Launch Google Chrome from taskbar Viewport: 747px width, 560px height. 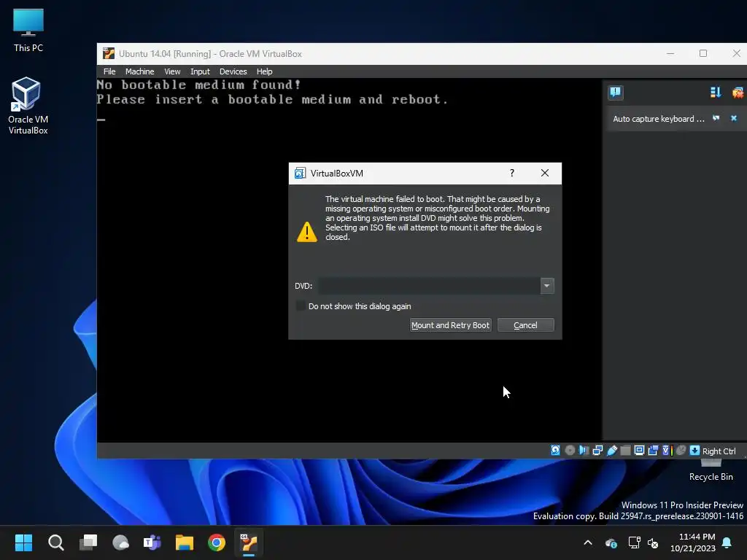[217, 542]
